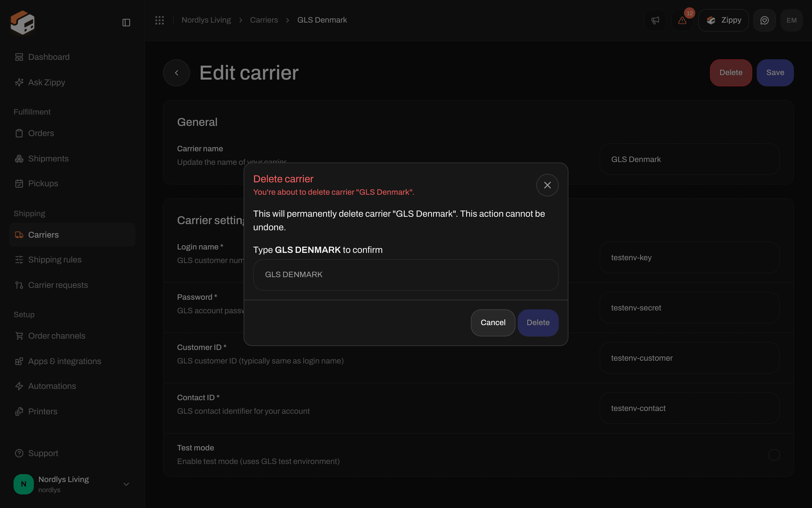812x508 pixels.
Task: Click the Customer ID field testenv-customer
Action: (x=690, y=358)
